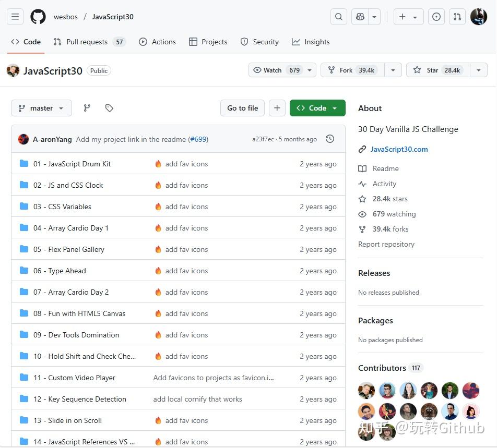497x448 pixels.
Task: Open the pull requests header icon
Action: [x=457, y=17]
